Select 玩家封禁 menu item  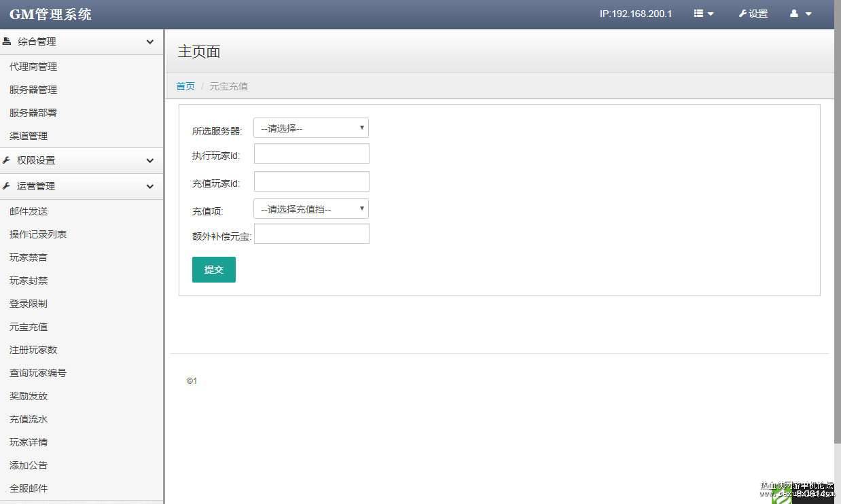click(x=29, y=281)
